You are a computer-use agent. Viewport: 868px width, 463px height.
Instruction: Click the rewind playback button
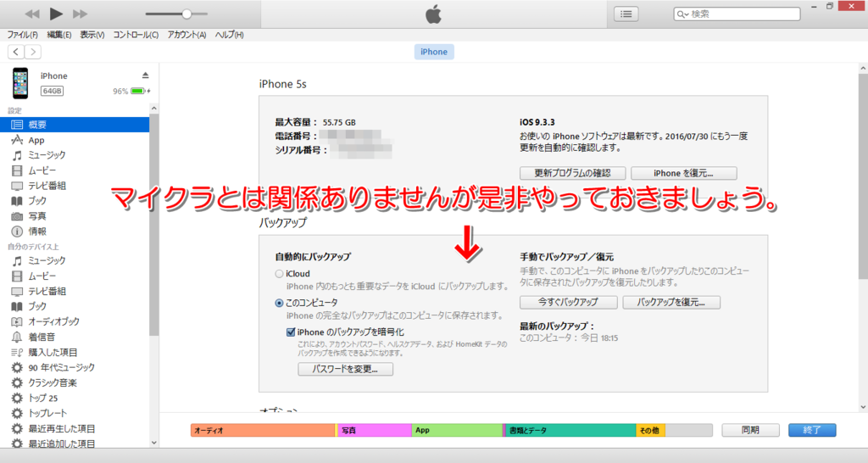[32, 14]
